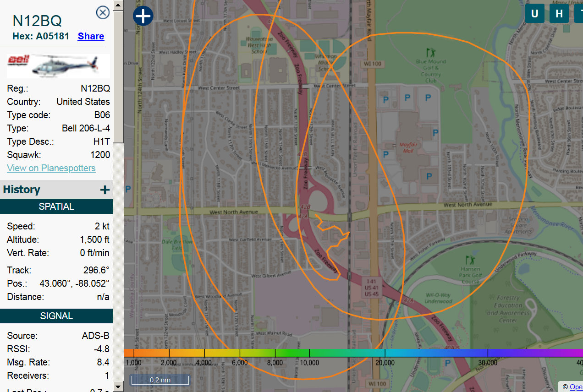Click the Source value ADS-B
The width and height of the screenshot is (583, 392).
tap(96, 336)
